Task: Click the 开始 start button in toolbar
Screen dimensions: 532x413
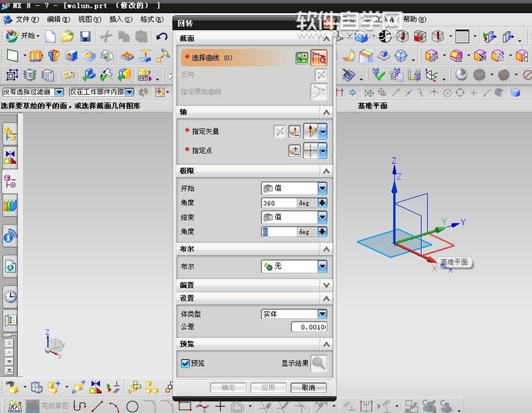Action: [x=22, y=36]
